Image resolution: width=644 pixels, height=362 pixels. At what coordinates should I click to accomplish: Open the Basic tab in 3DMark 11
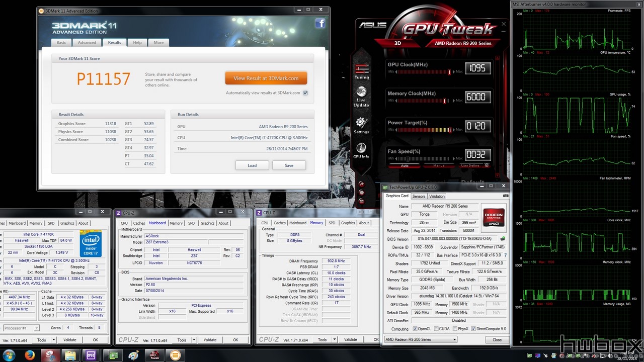pyautogui.click(x=61, y=43)
